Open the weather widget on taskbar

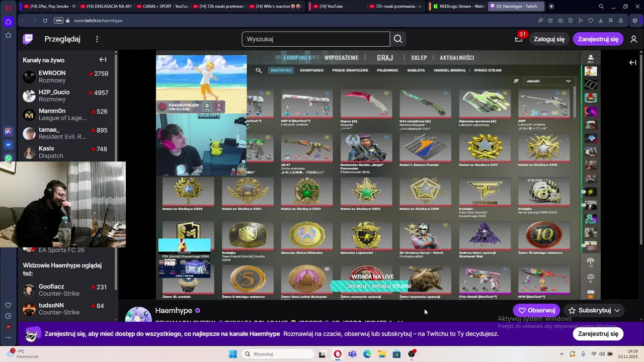23,353
